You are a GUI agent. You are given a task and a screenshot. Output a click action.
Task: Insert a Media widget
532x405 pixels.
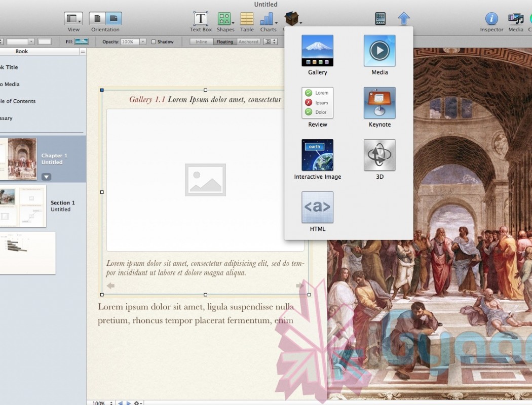379,51
